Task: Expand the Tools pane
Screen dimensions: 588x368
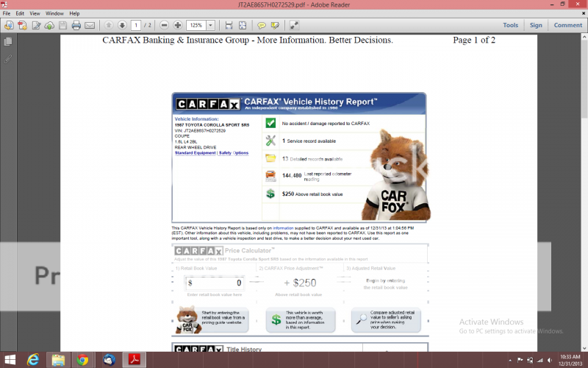Action: click(510, 25)
